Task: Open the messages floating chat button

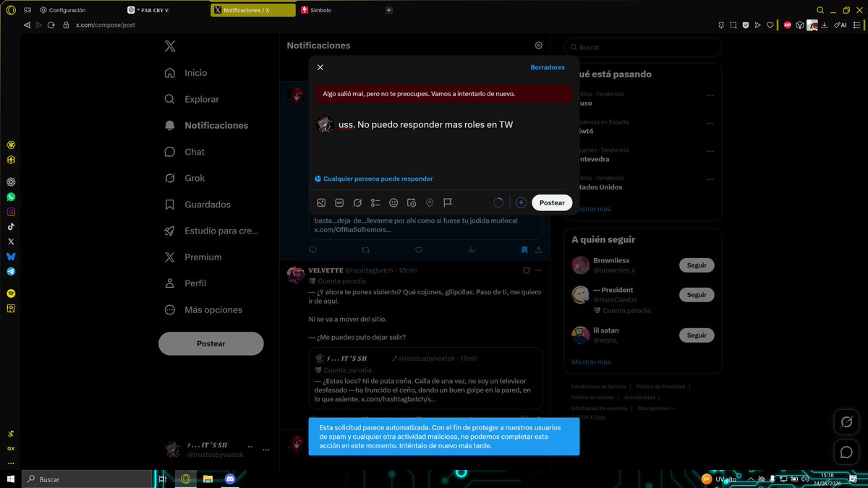Action: coord(846,453)
